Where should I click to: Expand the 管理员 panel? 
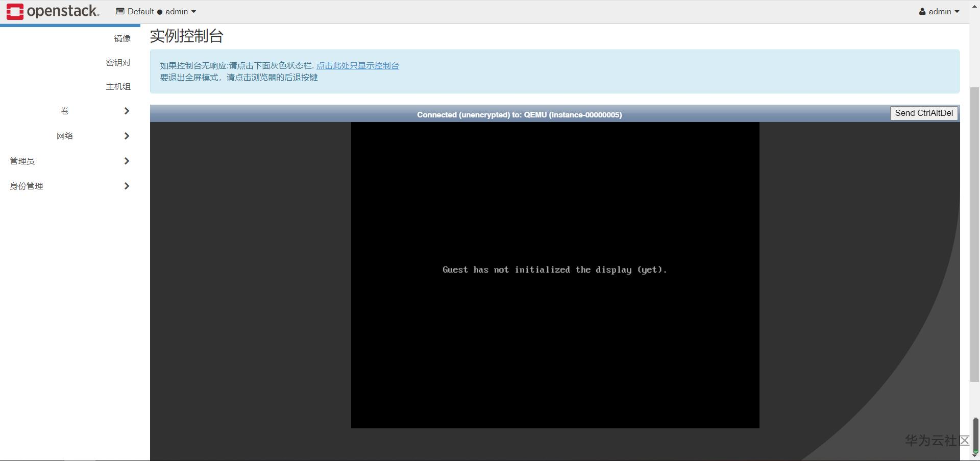tap(70, 161)
